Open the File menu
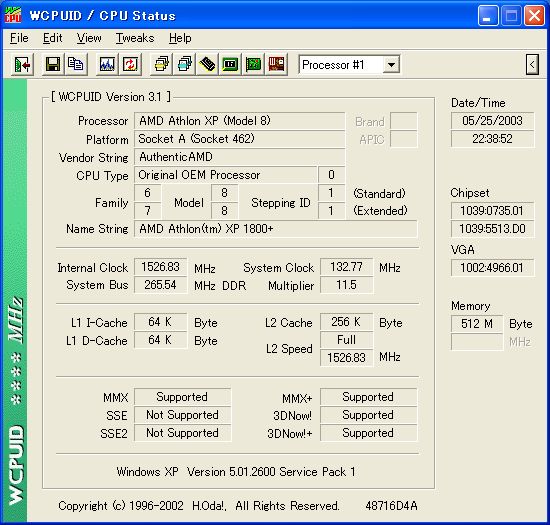This screenshot has width=550, height=525. 19,38
